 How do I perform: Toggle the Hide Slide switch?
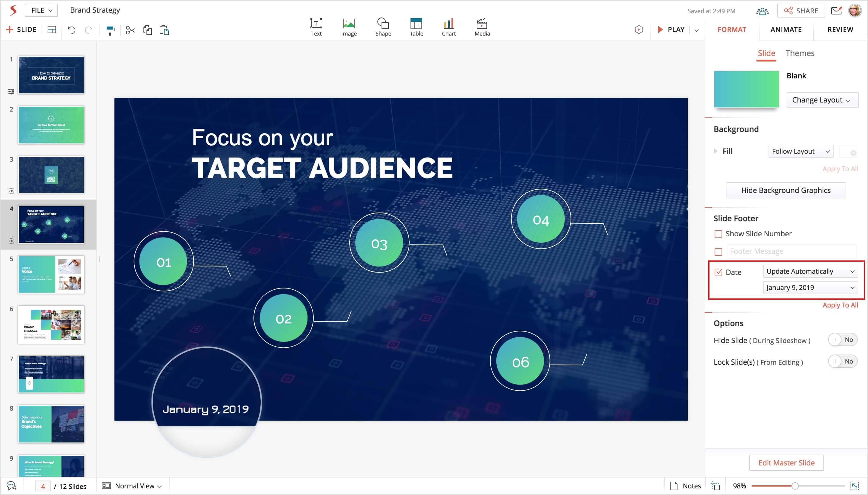842,340
